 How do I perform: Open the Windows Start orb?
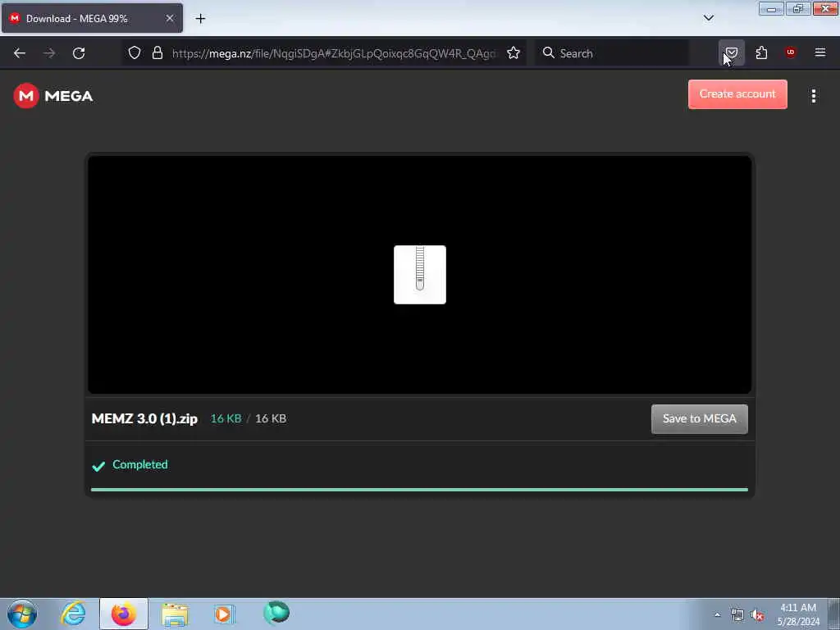22,614
